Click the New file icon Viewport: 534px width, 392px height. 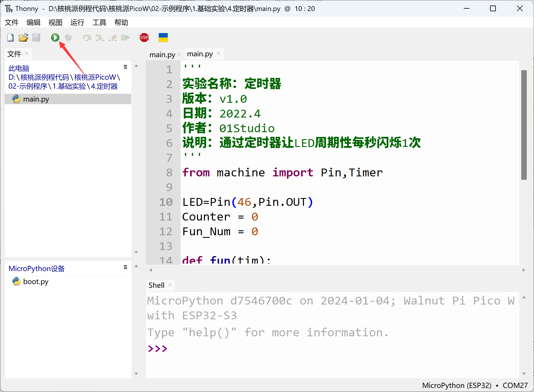click(10, 38)
